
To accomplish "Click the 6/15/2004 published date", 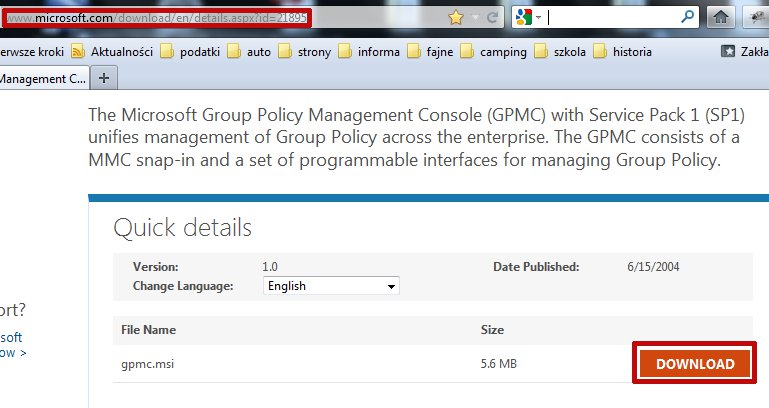I will click(x=653, y=267).
